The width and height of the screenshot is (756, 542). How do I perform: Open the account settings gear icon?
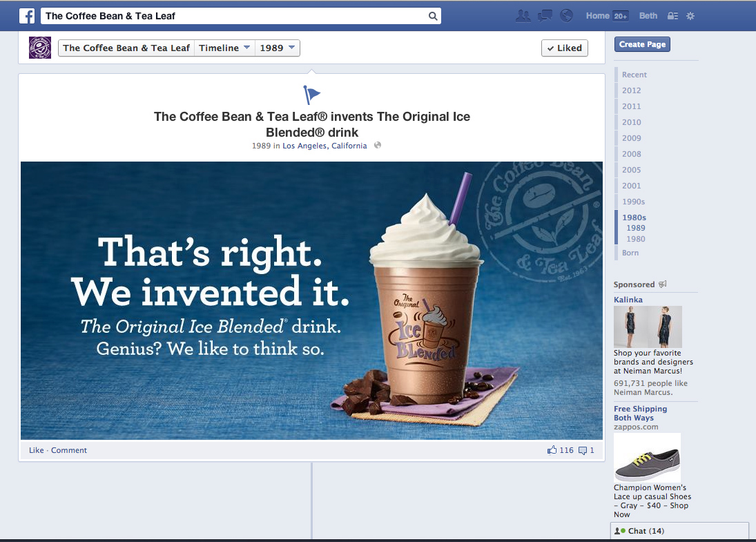[690, 16]
